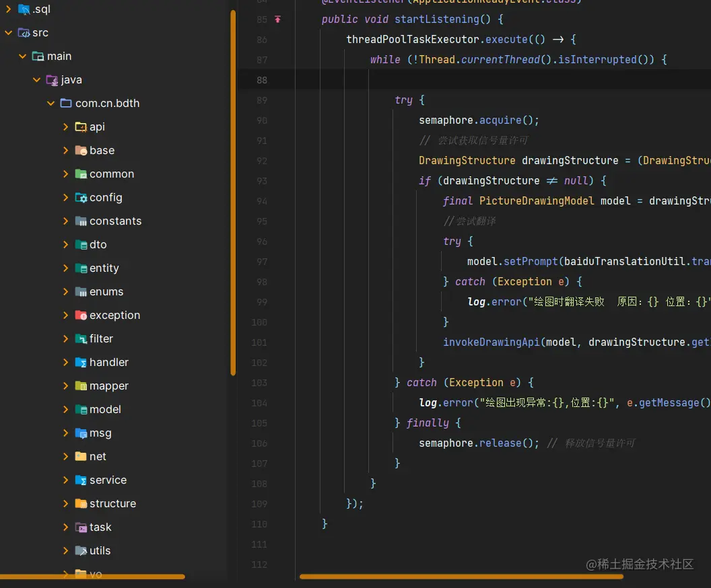The height and width of the screenshot is (588, 711).
Task: Select the 'model' package label
Action: pyautogui.click(x=105, y=410)
